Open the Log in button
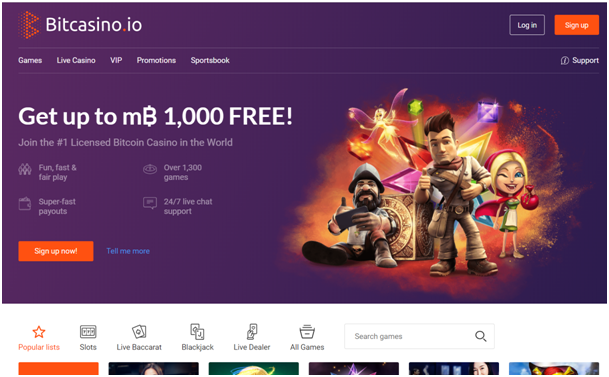The width and height of the screenshot is (609, 377). pos(527,25)
